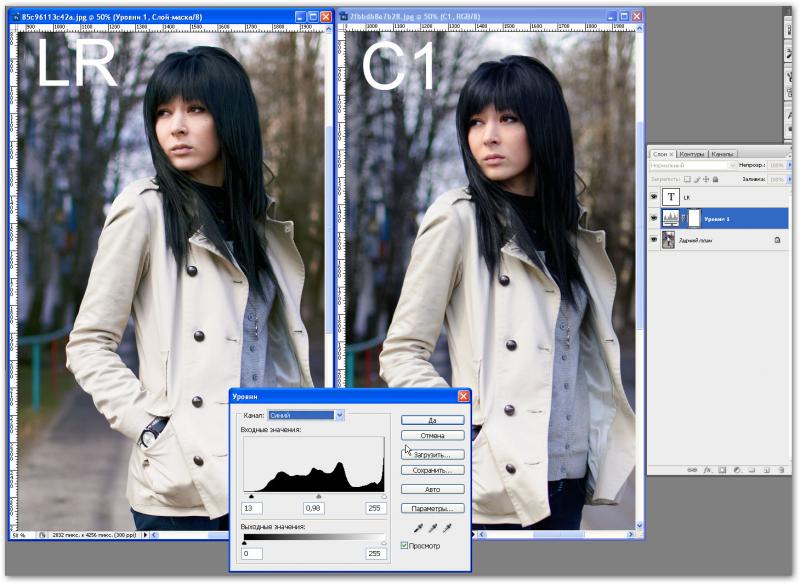Click the gamma field showing 0,98
Viewport: 800px width, 584px height.
pyautogui.click(x=313, y=508)
